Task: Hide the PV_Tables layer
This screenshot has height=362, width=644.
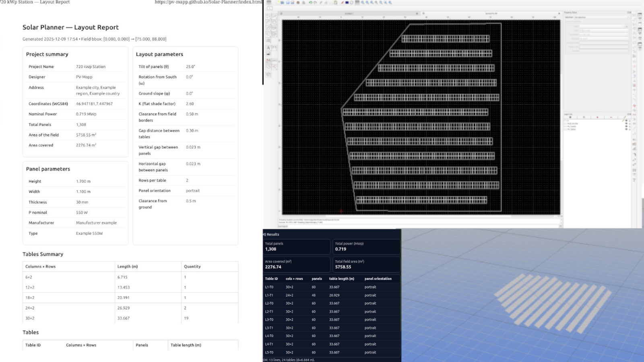Action: [626, 130]
